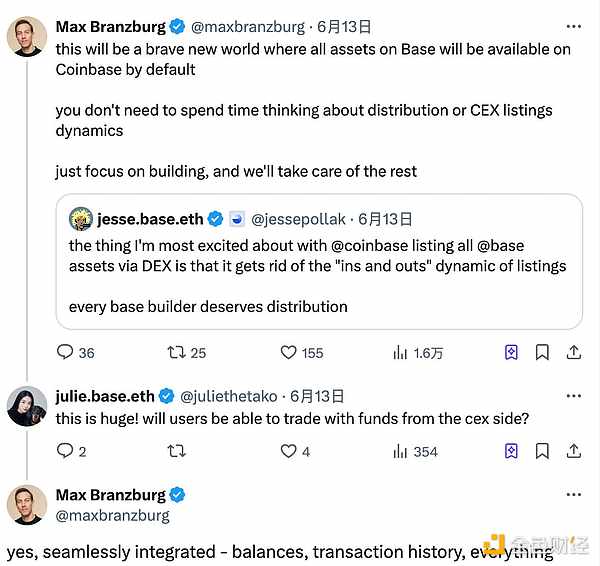Viewport: 600px width, 566px height.
Task: Share Max Branzburg's first tweet
Action: (x=574, y=352)
